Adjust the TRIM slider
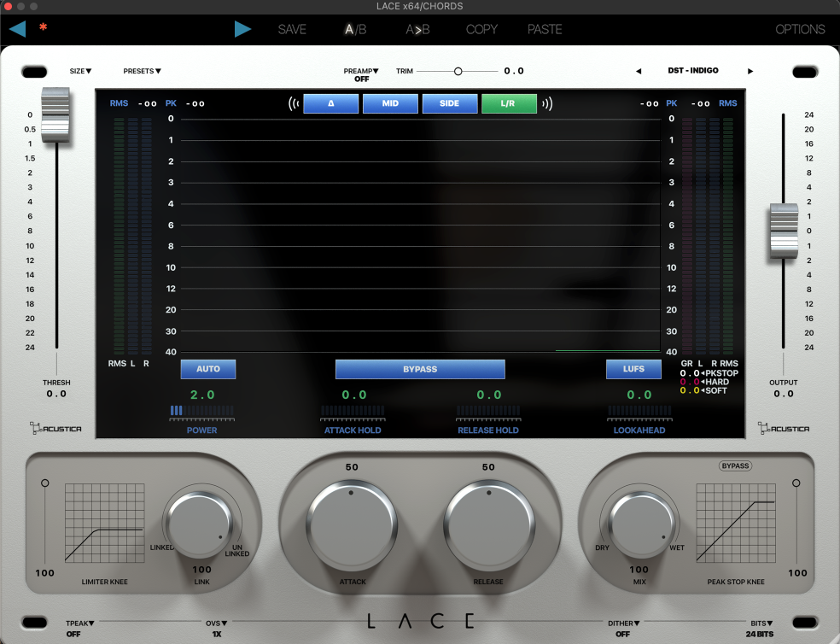Viewport: 840px width, 644px height. click(458, 71)
